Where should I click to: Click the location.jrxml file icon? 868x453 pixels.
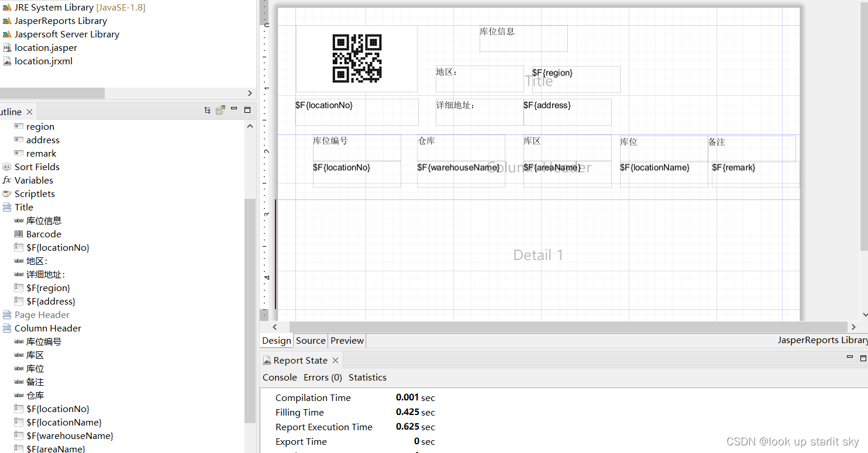coord(8,61)
